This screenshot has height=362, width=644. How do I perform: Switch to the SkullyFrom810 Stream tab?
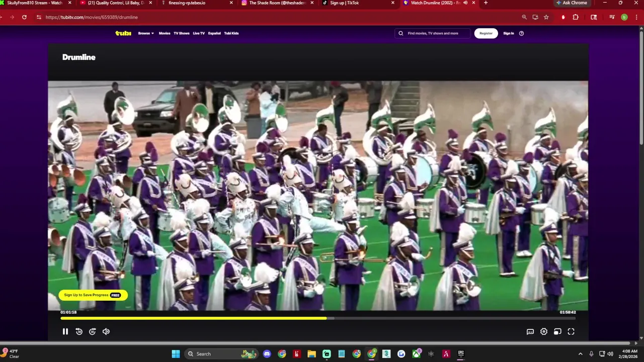[x=35, y=3]
